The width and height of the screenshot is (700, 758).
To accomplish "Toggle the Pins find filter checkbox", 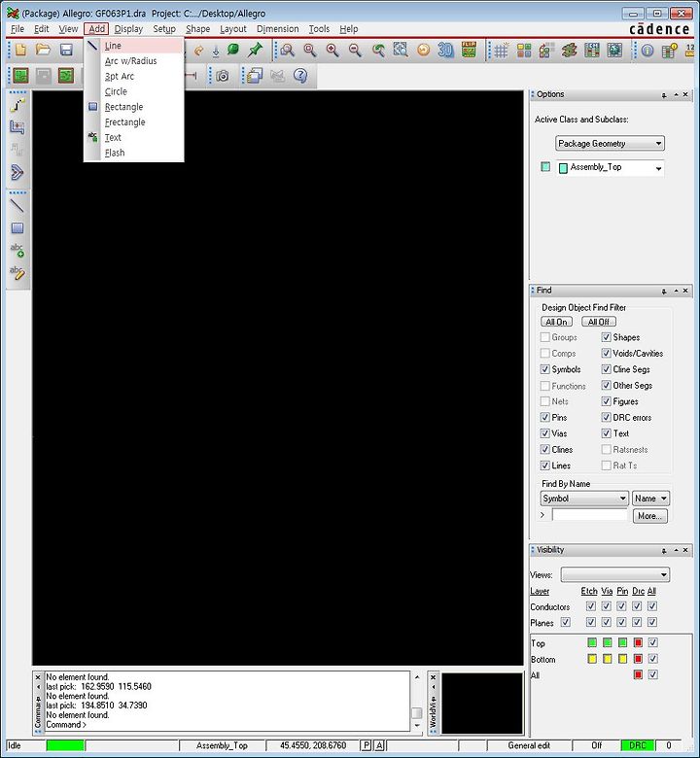I will click(544, 417).
